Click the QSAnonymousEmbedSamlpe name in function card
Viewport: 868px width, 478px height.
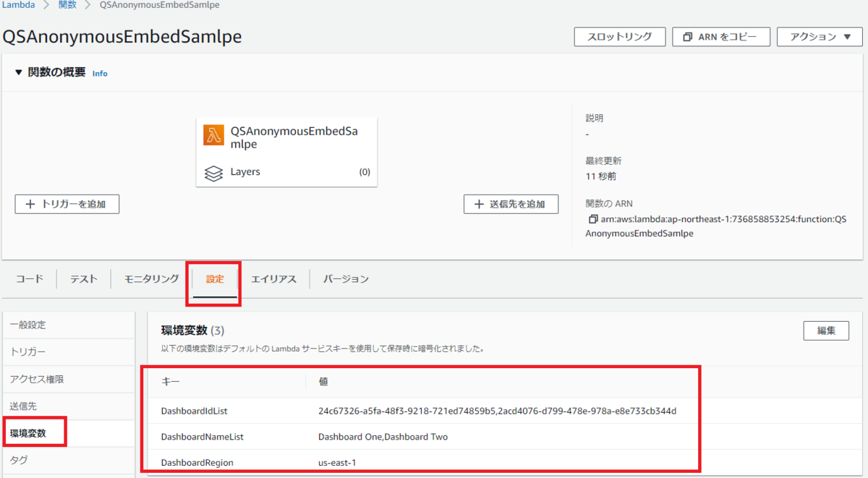click(x=294, y=137)
